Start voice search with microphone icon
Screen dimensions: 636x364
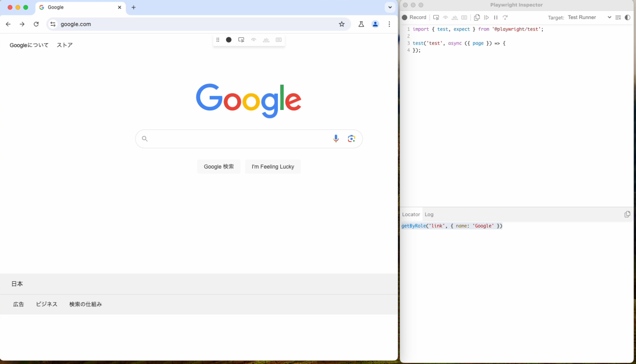tap(336, 138)
